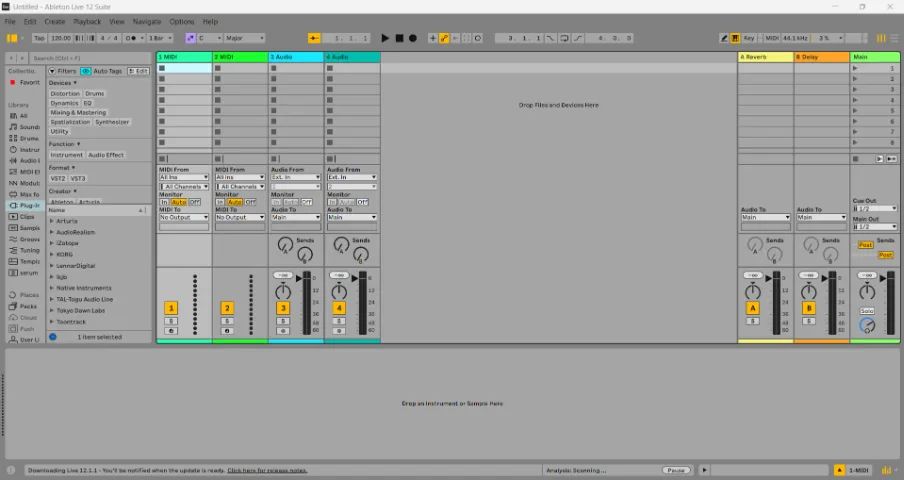Toggle the MIDI Arrangement Overdub plus button
Viewport: 904px width, 480px height.
click(432, 38)
